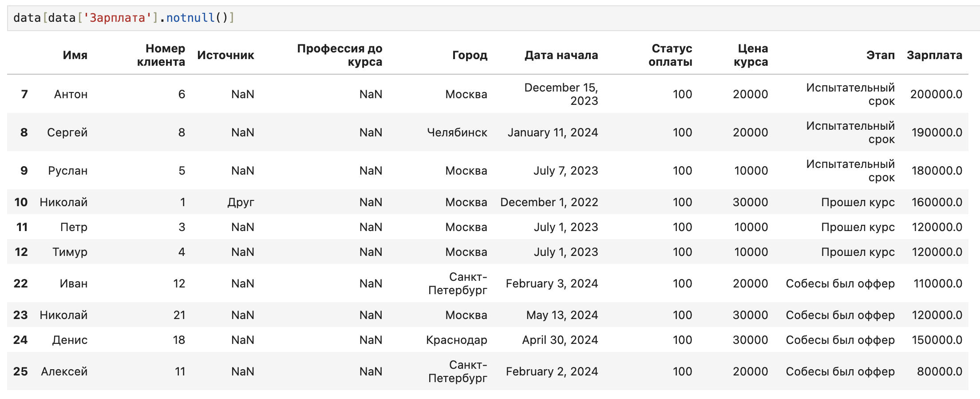
Task: Select the salary cell 200000.0
Action: [936, 94]
